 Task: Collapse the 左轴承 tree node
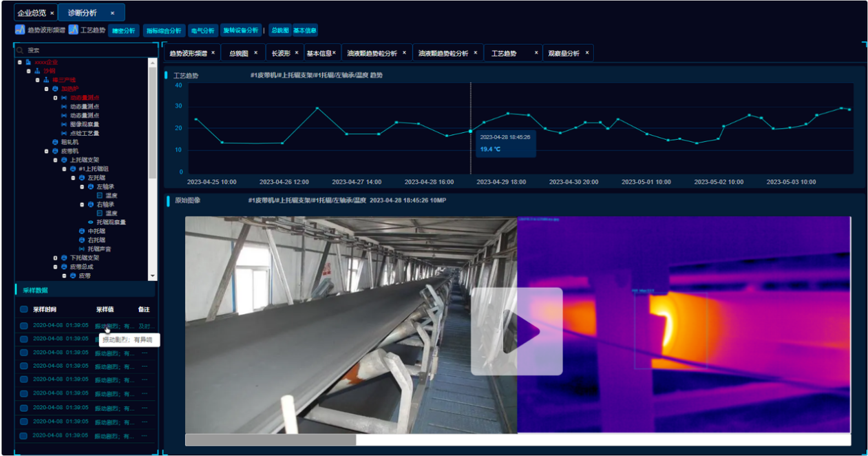(82, 187)
